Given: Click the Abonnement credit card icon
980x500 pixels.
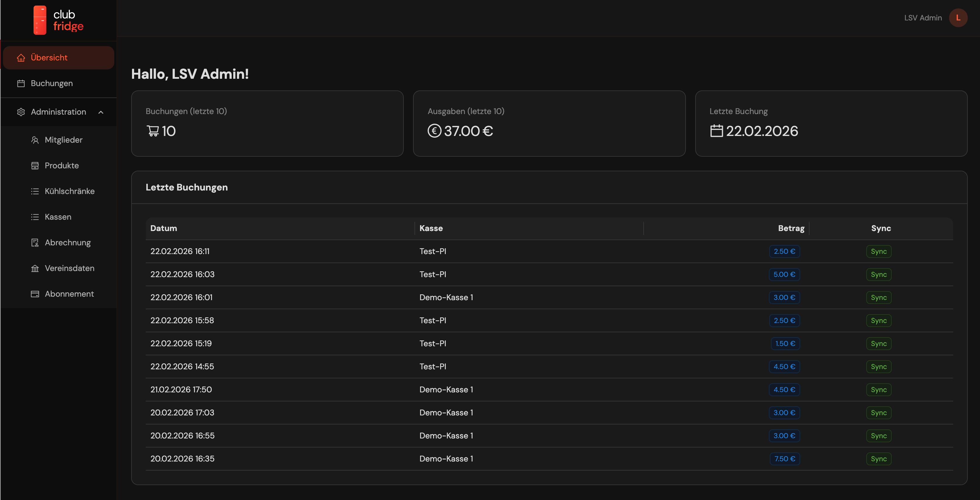Looking at the screenshot, I should pyautogui.click(x=35, y=294).
